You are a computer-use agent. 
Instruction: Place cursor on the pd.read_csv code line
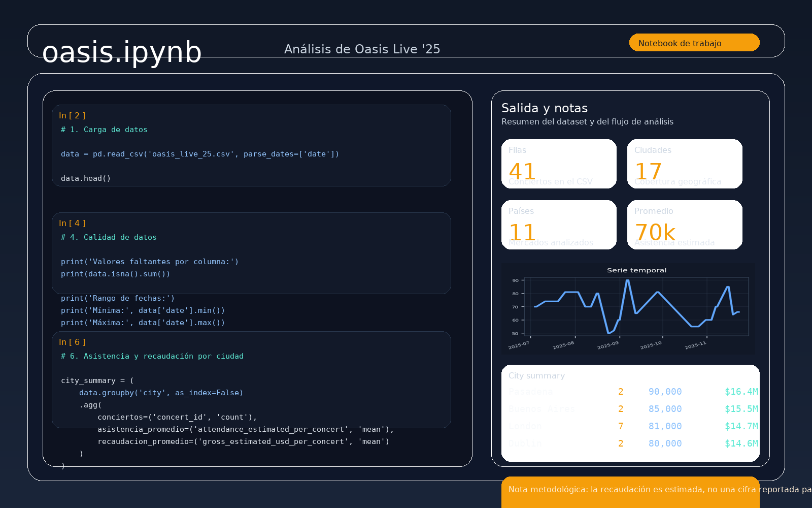[200, 154]
